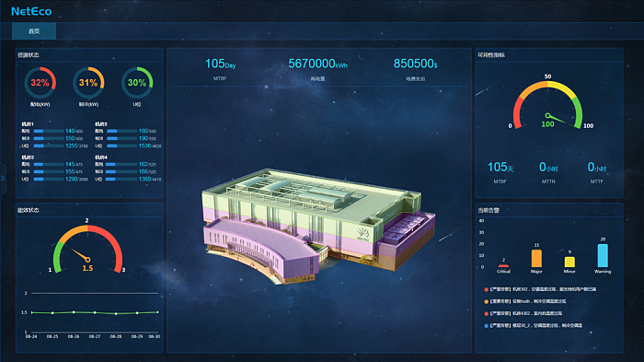Click the 5670000 kWh energy figure
This screenshot has width=644, height=362.
pos(318,64)
